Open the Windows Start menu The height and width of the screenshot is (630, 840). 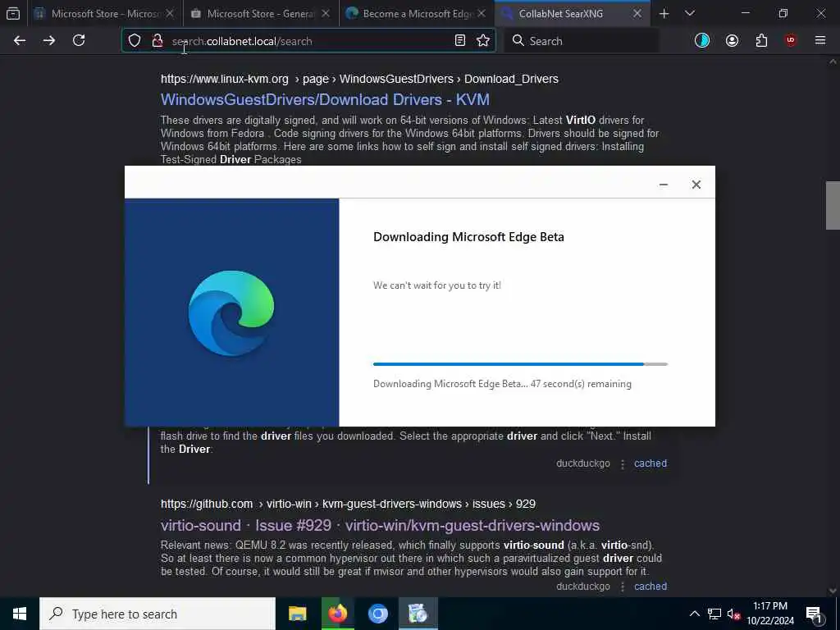[20, 614]
